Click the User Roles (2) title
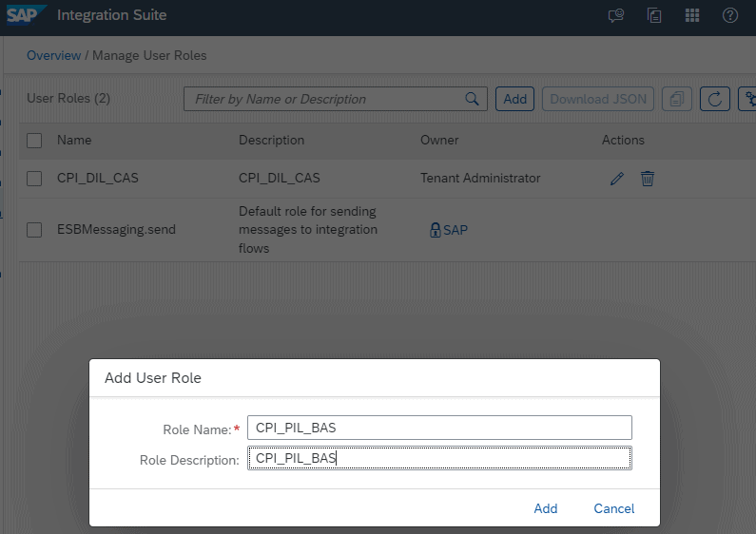 coord(68,98)
